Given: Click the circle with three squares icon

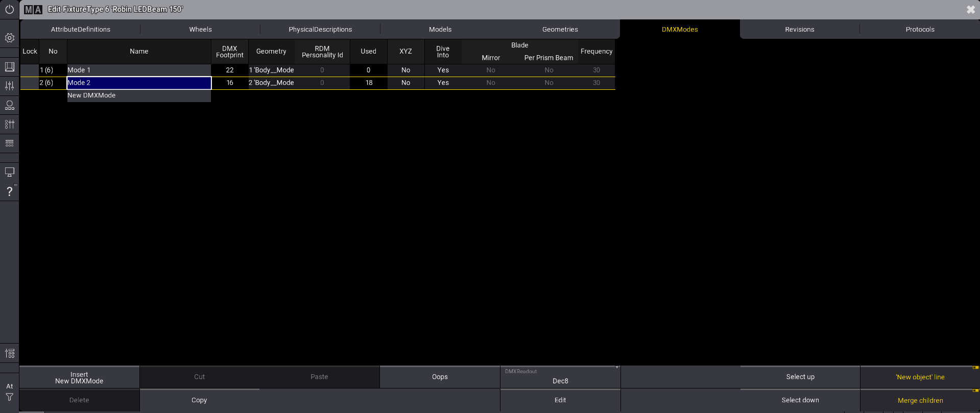Looking at the screenshot, I should coord(9,105).
